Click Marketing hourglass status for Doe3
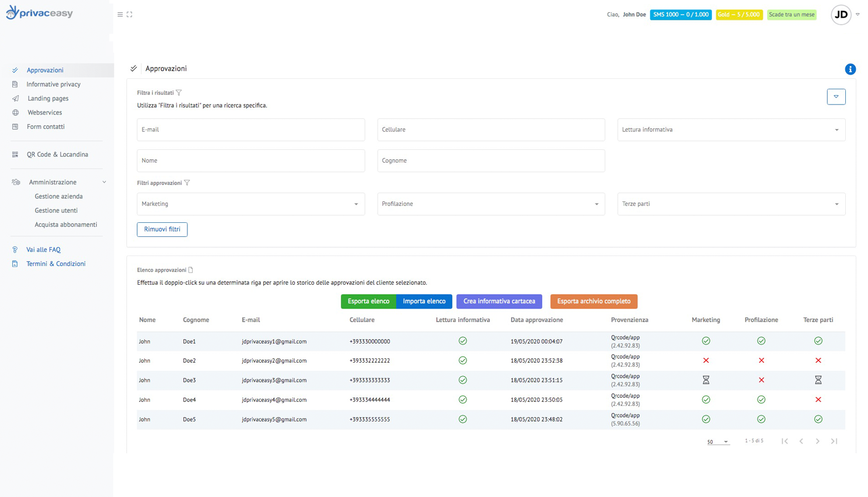868x497 pixels. click(x=706, y=380)
